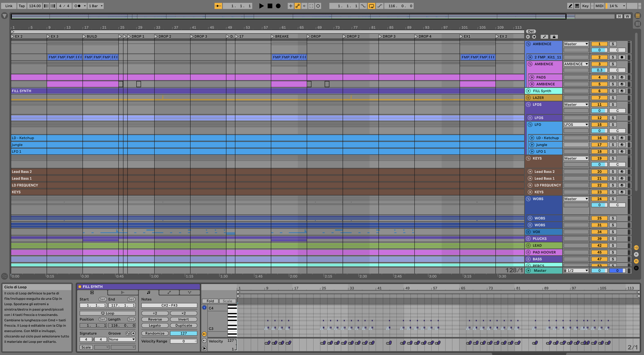
Task: Click the Del locator button
Action: tap(531, 32)
